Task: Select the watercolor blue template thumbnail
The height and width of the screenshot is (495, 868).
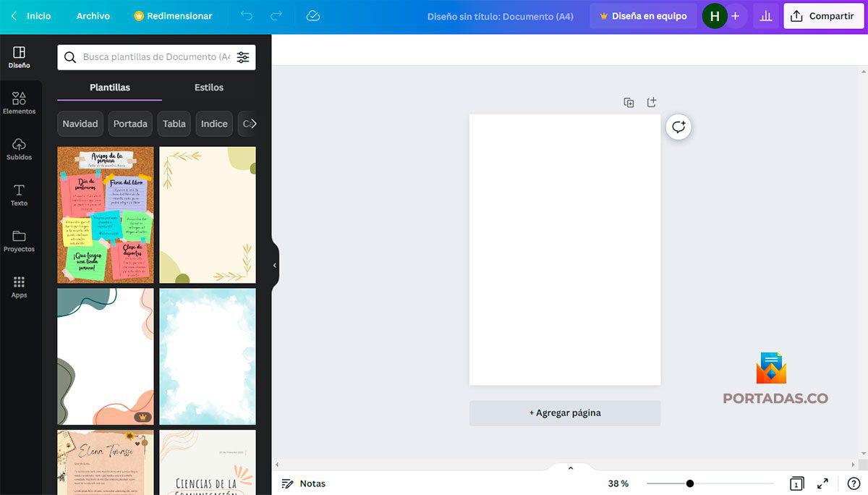Action: click(x=207, y=356)
